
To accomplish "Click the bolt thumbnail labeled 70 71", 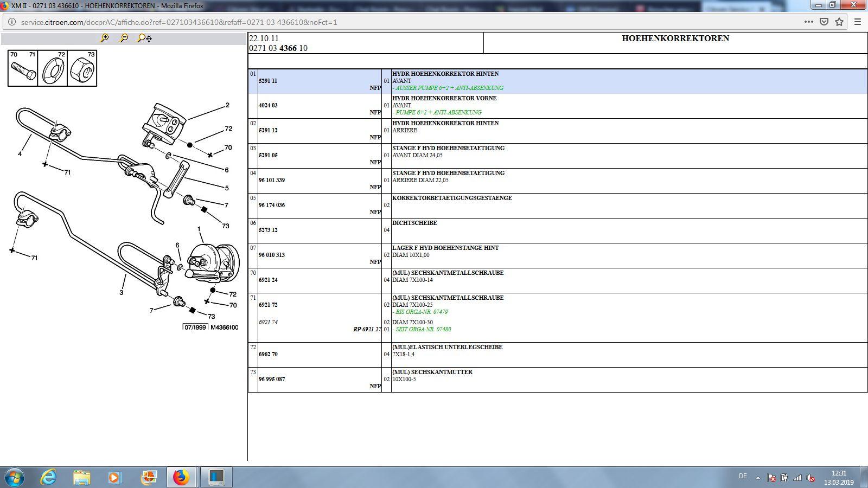I will [23, 68].
